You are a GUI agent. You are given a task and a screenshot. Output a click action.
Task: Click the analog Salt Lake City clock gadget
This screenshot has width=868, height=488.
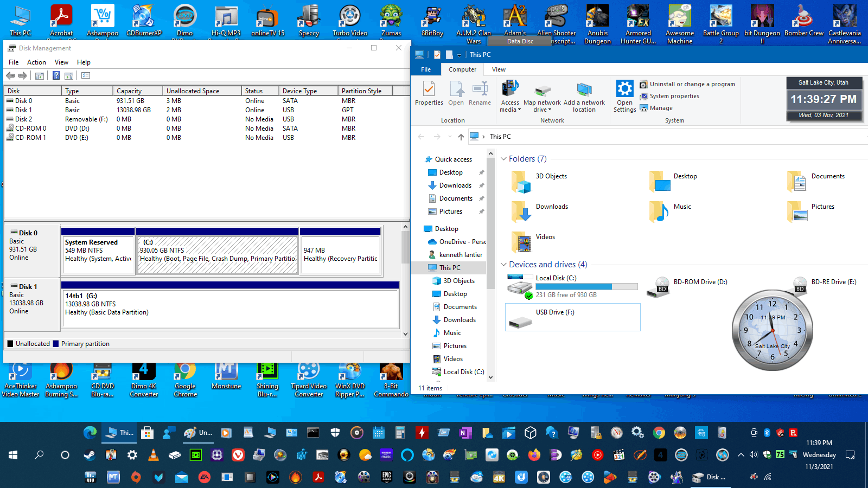(772, 330)
